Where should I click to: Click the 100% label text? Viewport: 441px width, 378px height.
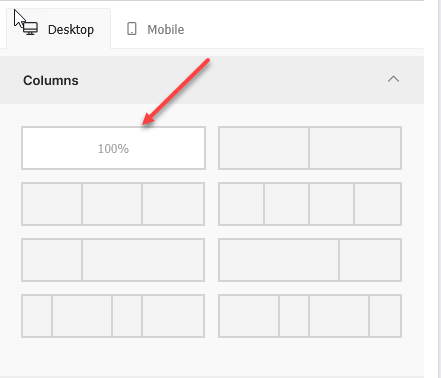pyautogui.click(x=113, y=149)
